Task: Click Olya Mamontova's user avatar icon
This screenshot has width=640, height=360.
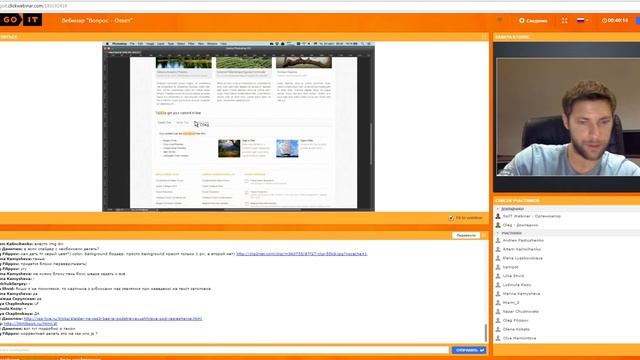Action: (498, 338)
